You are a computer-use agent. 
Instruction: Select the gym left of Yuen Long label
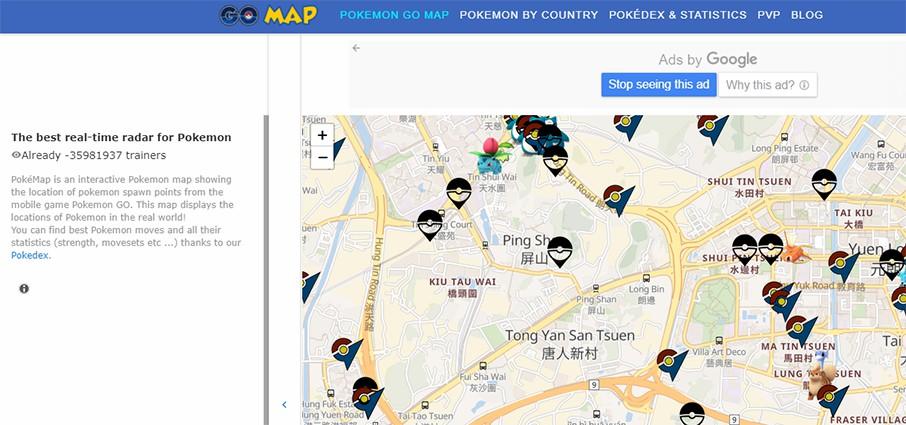pyautogui.click(x=843, y=266)
